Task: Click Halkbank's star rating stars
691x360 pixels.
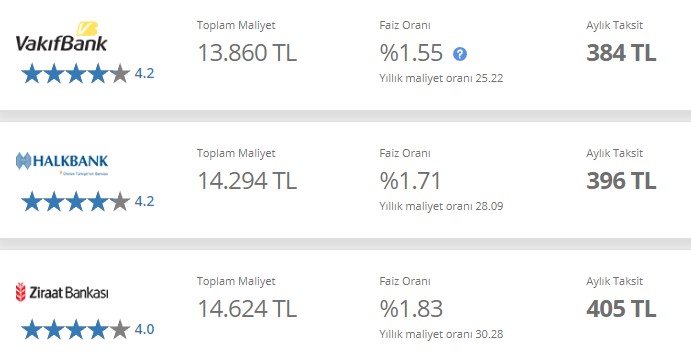Action: coord(76,201)
